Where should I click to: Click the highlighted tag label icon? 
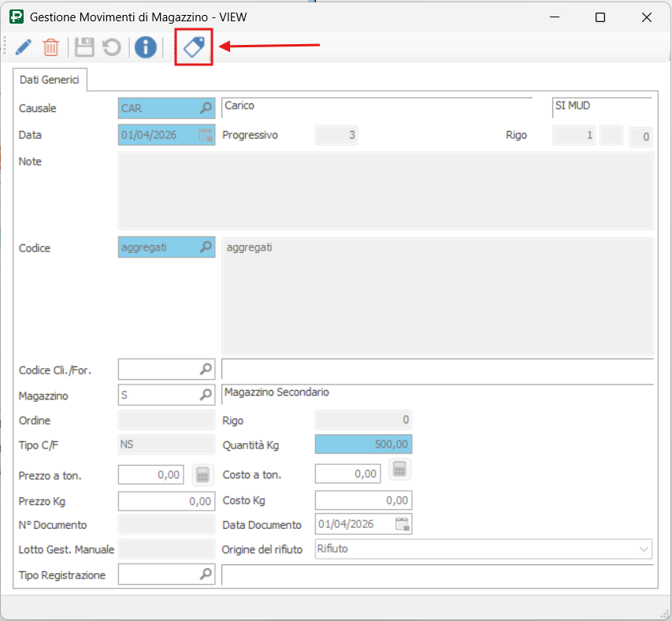[x=194, y=47]
